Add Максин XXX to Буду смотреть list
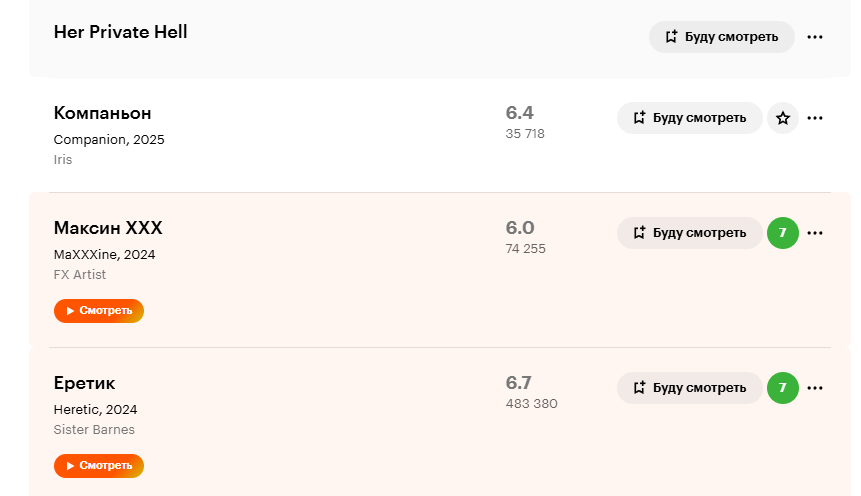 point(690,233)
